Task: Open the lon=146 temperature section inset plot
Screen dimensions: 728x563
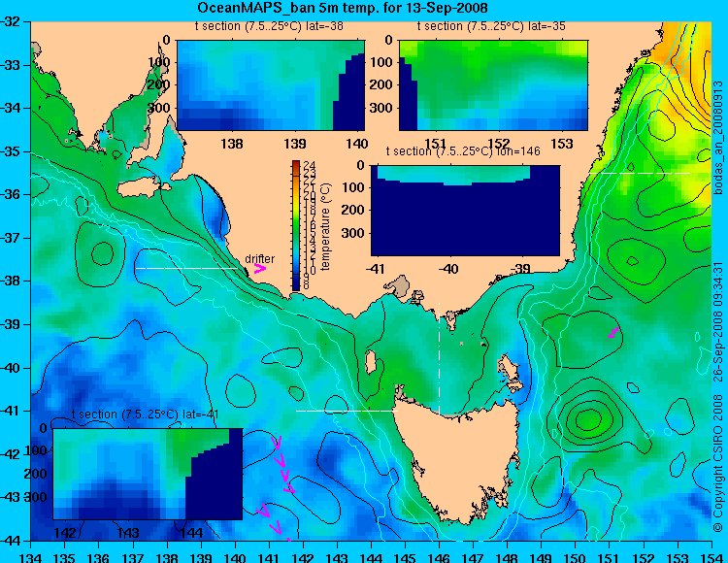Action: click(x=465, y=211)
